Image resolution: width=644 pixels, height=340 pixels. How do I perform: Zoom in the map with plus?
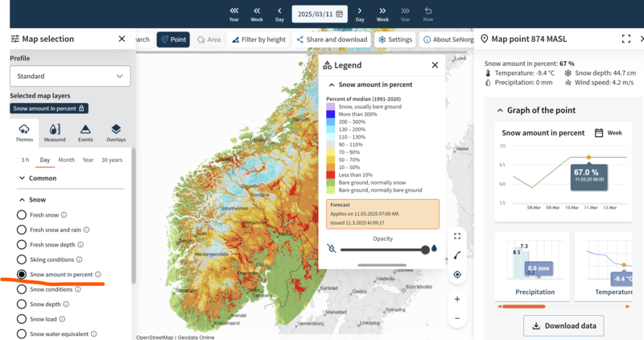coord(457,299)
